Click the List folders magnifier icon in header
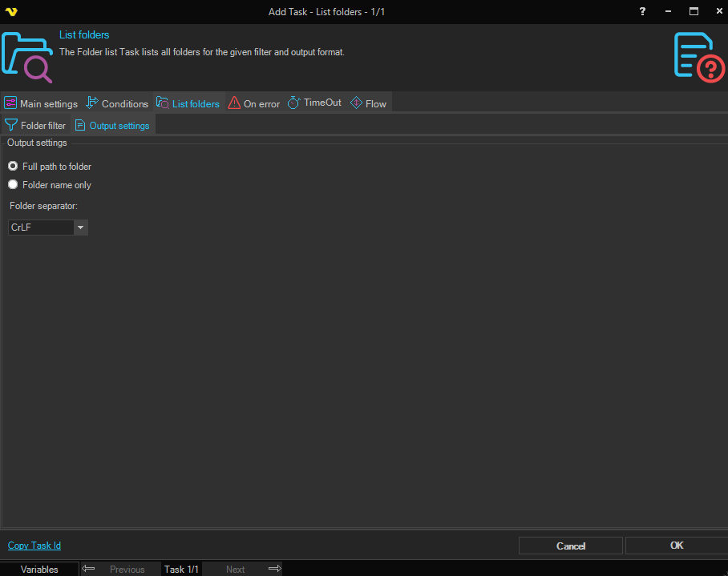The width and height of the screenshot is (728, 576). pyautogui.click(x=27, y=58)
